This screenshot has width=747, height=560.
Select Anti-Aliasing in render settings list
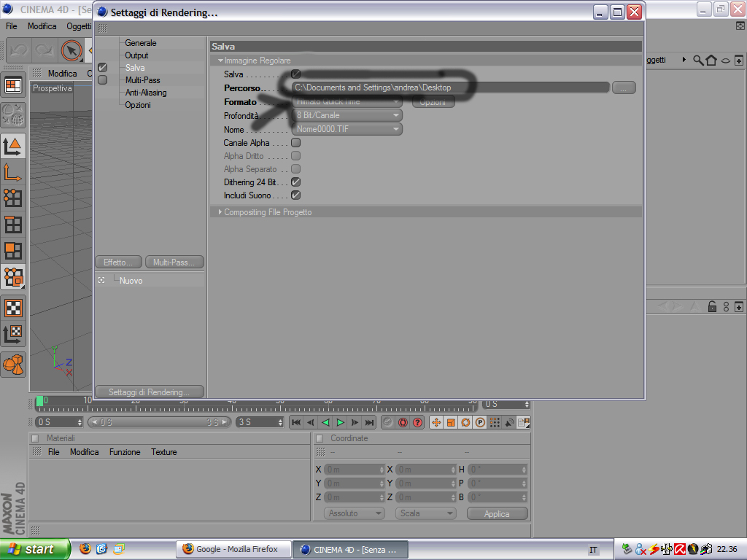point(146,93)
